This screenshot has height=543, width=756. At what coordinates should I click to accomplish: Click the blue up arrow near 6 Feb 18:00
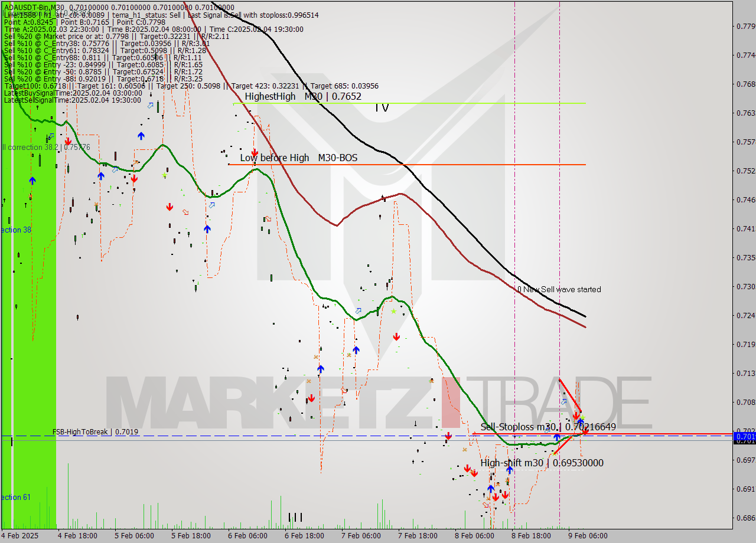click(320, 369)
